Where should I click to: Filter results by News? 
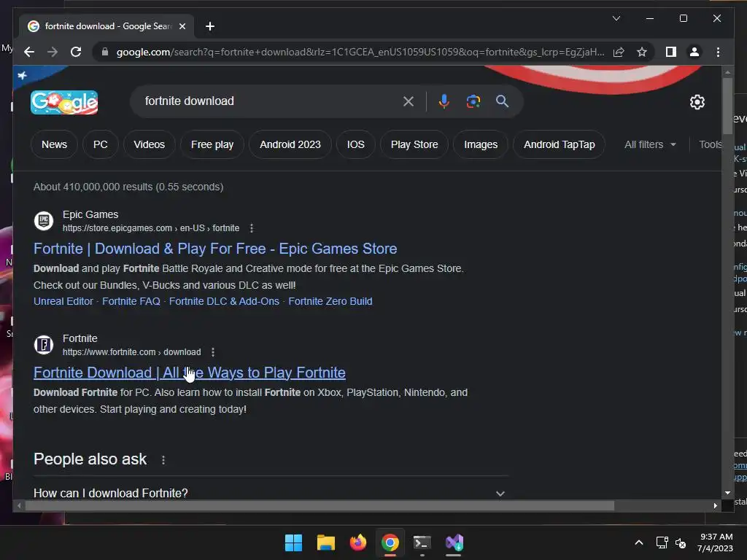pos(54,144)
